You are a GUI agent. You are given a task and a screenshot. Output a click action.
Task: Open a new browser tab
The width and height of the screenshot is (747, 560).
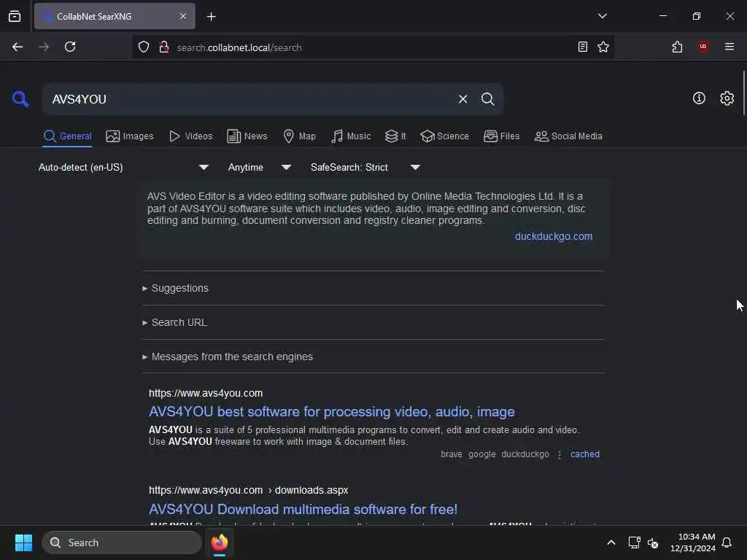coord(211,17)
